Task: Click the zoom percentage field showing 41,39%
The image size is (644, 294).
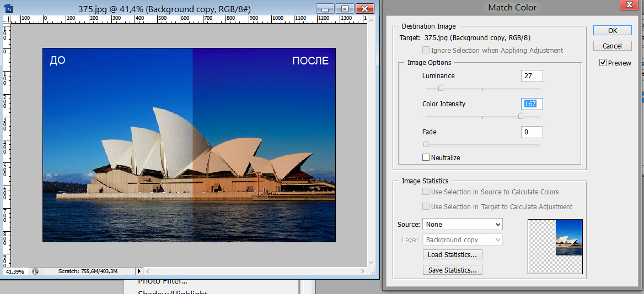Action: click(15, 271)
